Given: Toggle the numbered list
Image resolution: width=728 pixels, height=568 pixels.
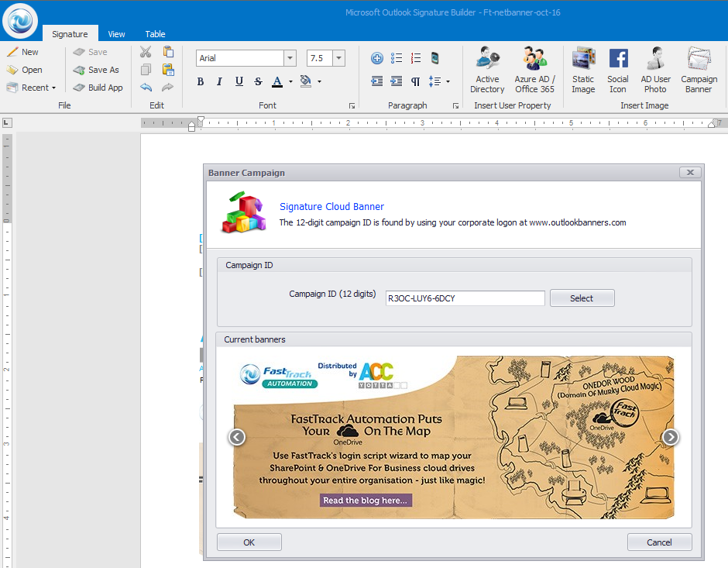Looking at the screenshot, I should click(x=416, y=58).
